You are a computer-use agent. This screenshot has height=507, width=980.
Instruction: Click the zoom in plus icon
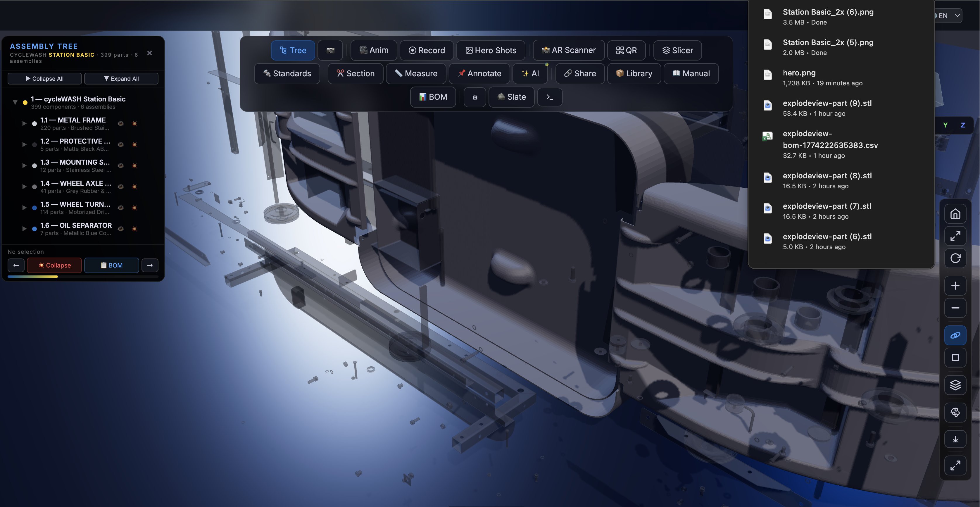[x=955, y=286]
